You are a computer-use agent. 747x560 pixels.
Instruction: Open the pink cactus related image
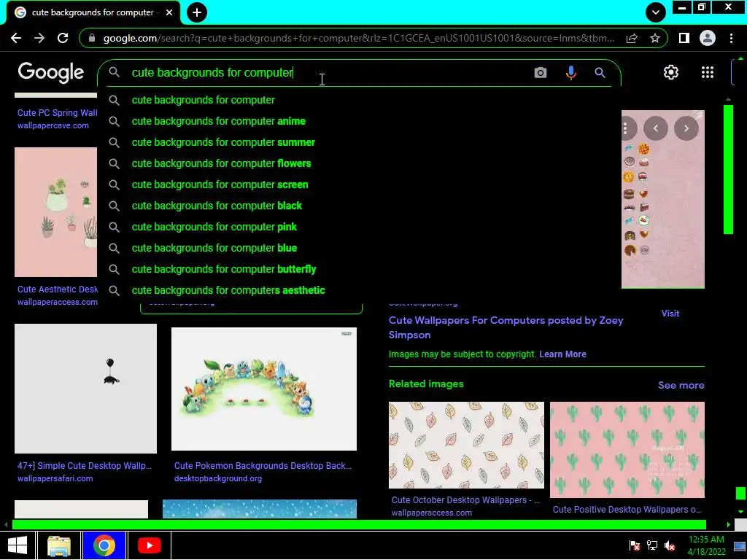[627, 450]
